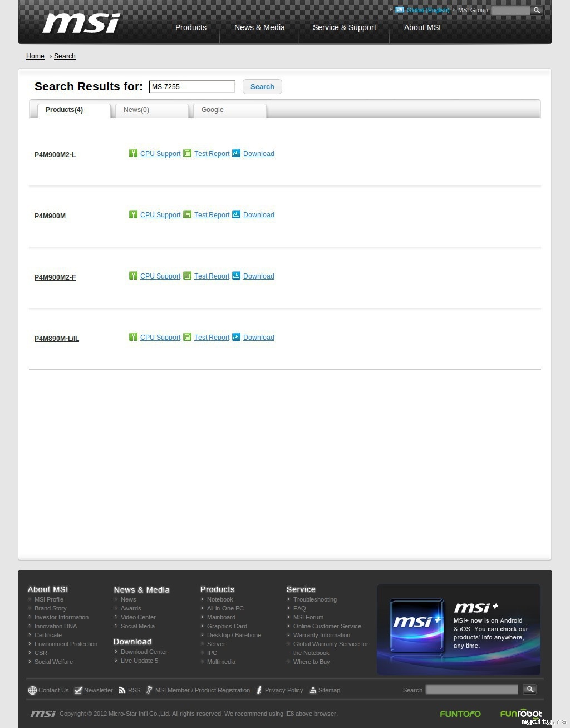The image size is (570, 728).
Task: Open MSI Forum footer link
Action: [308, 617]
